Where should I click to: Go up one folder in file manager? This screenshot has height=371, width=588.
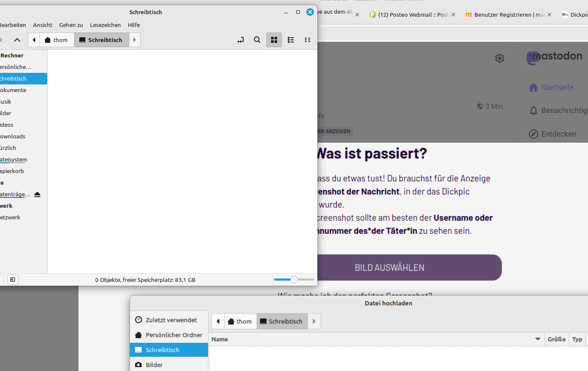[17, 40]
